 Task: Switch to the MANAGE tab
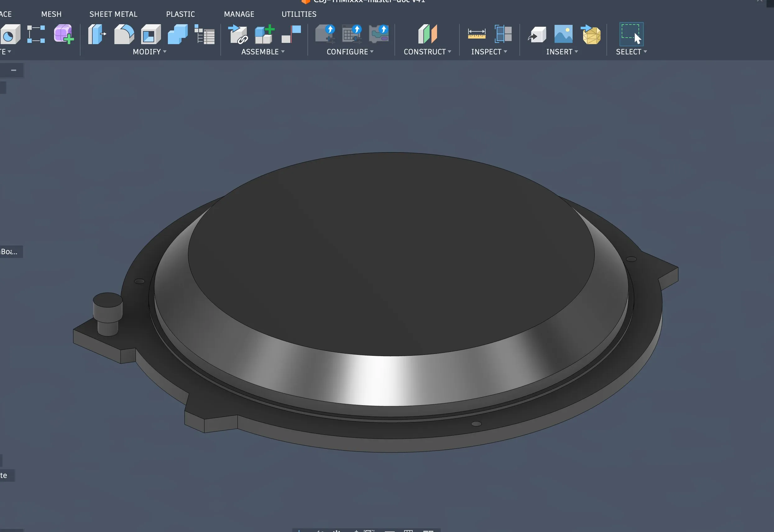(x=239, y=14)
